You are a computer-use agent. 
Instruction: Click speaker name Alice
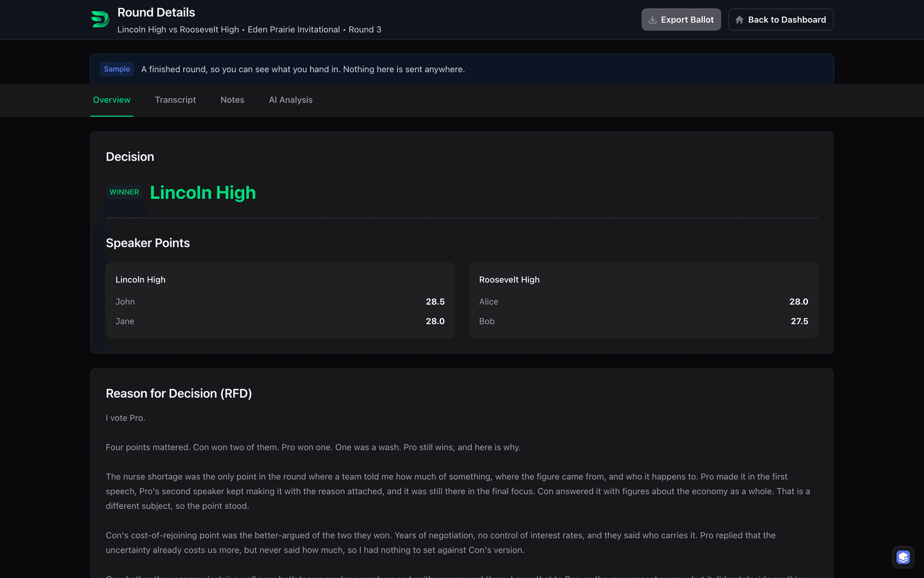pyautogui.click(x=489, y=302)
